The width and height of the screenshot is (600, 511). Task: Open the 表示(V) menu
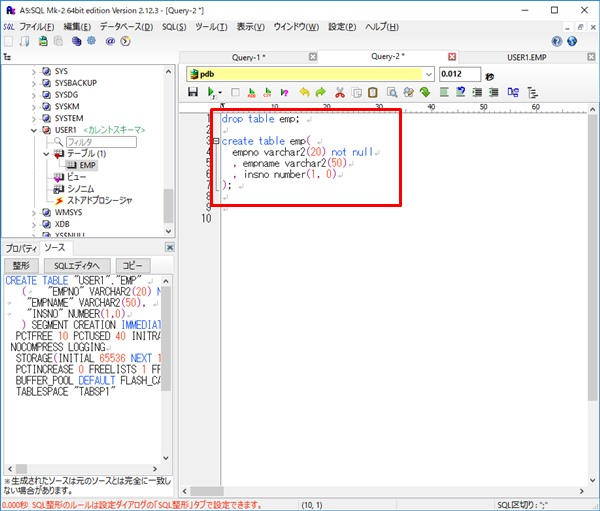250,27
